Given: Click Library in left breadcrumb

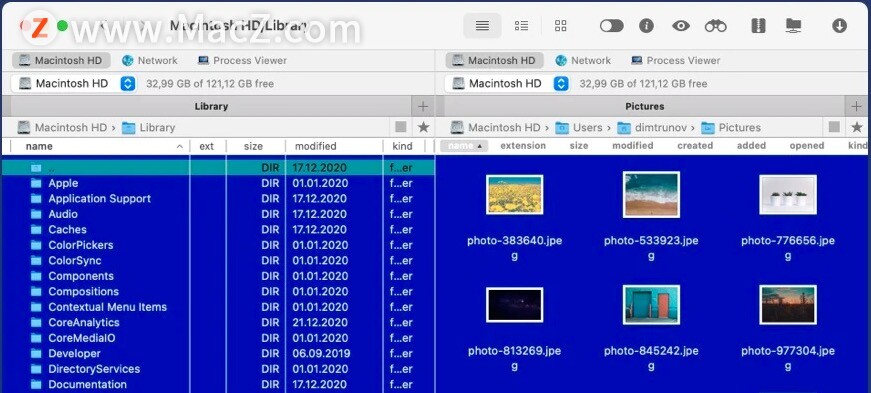Looking at the screenshot, I should tap(148, 127).
